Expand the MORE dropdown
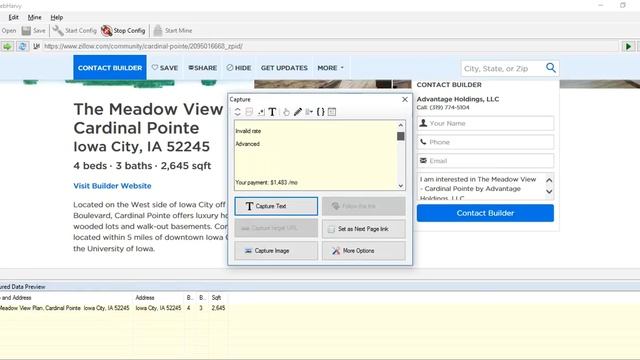This screenshot has width=640, height=360. click(331, 68)
